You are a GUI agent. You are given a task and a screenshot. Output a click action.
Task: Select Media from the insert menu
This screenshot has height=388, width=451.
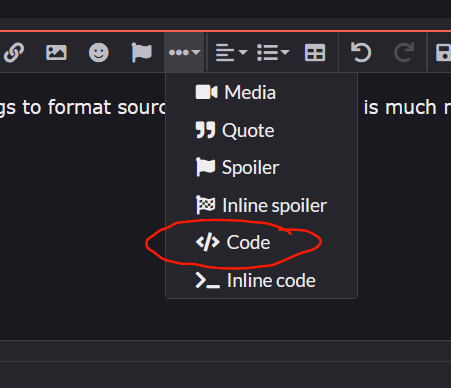[x=261, y=92]
